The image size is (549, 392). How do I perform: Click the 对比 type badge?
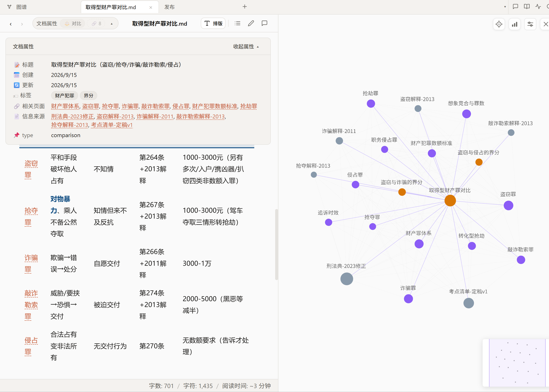[73, 23]
